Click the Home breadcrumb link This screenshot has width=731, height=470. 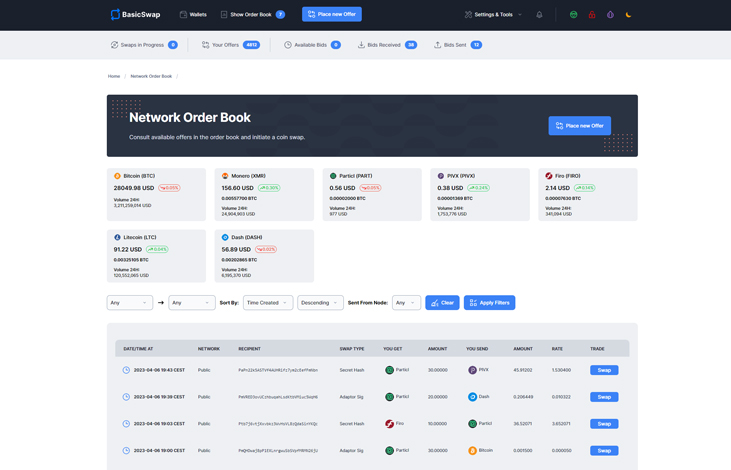click(x=114, y=76)
